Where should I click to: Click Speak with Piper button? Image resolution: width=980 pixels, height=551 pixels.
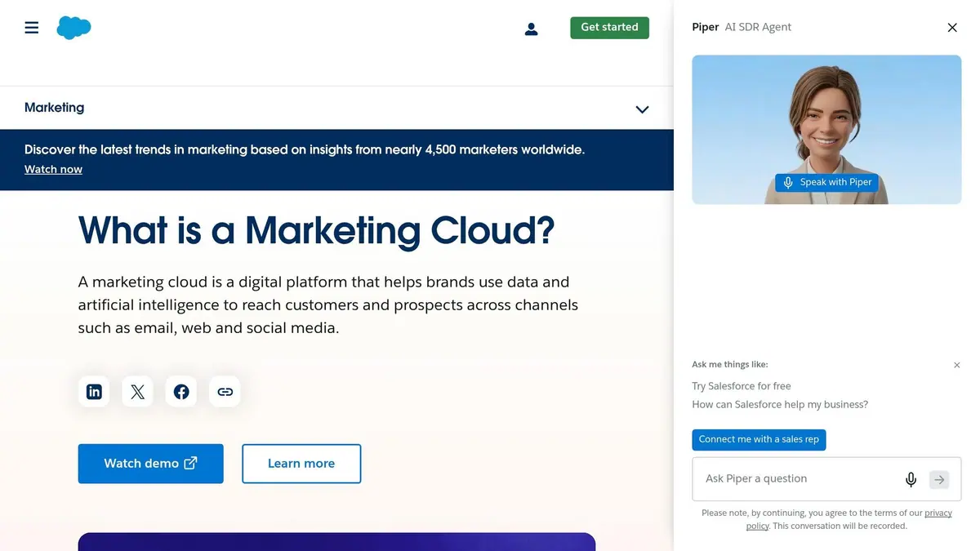coord(826,182)
